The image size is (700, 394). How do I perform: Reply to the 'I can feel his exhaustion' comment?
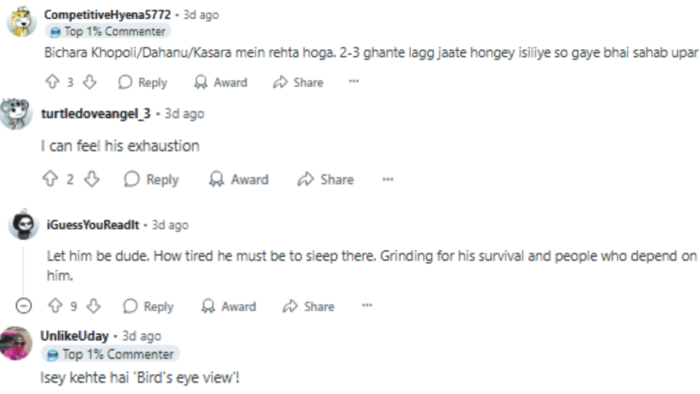[151, 179]
